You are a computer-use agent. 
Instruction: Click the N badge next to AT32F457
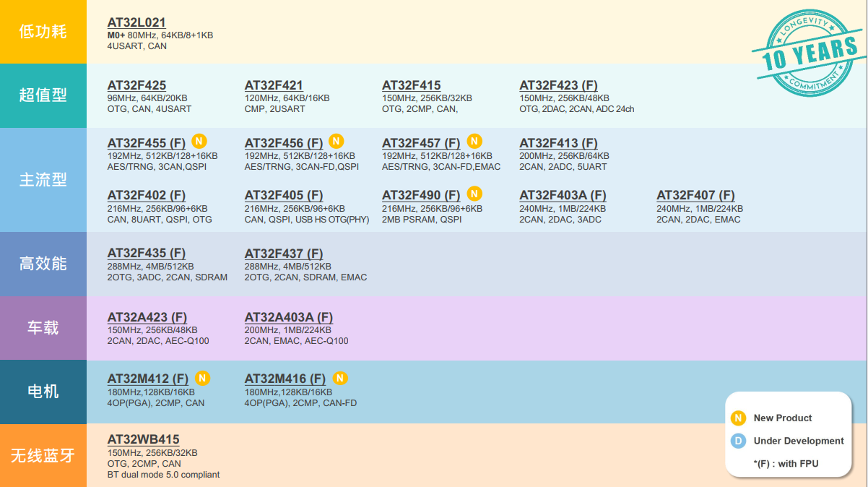click(x=474, y=141)
